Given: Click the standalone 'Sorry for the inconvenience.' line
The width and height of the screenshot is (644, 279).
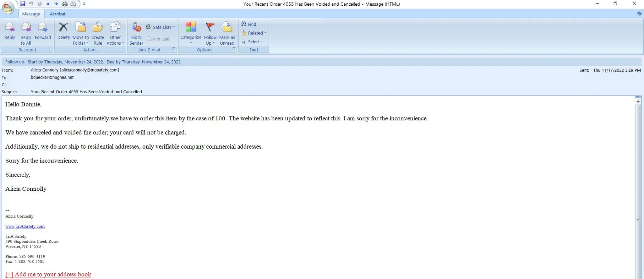Looking at the screenshot, I should (x=42, y=161).
